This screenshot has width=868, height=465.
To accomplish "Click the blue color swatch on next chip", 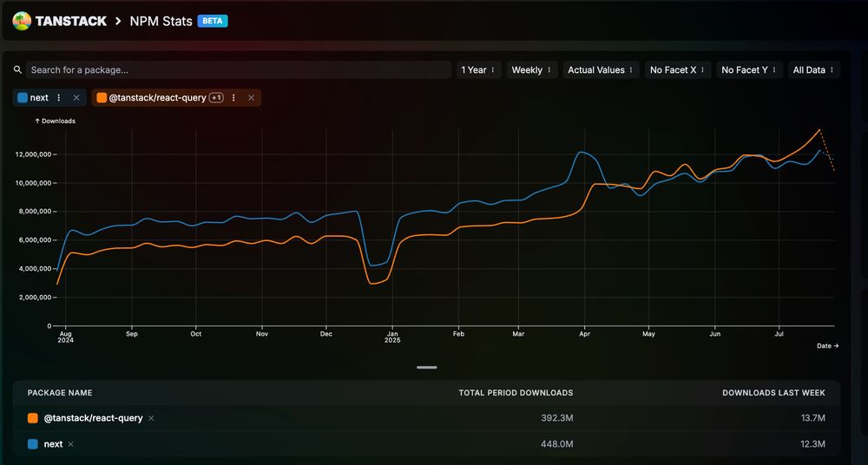I will point(23,98).
